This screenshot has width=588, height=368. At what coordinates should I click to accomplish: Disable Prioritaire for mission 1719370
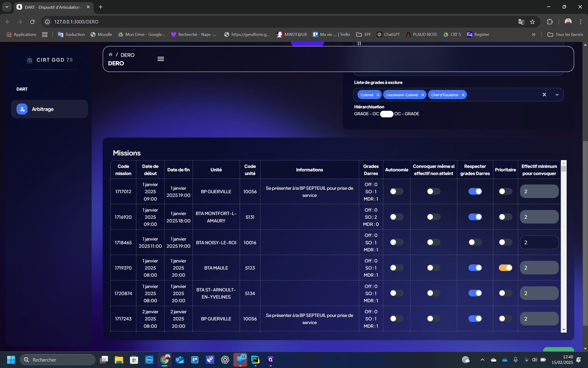pyautogui.click(x=505, y=268)
